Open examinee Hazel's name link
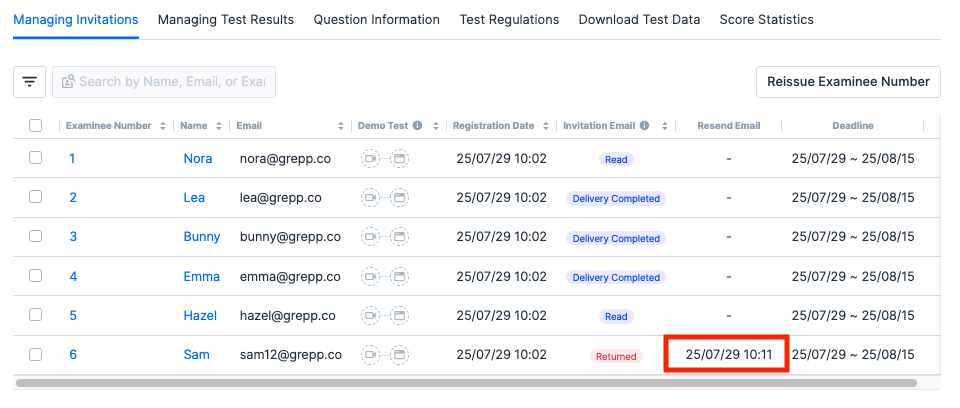 200,316
